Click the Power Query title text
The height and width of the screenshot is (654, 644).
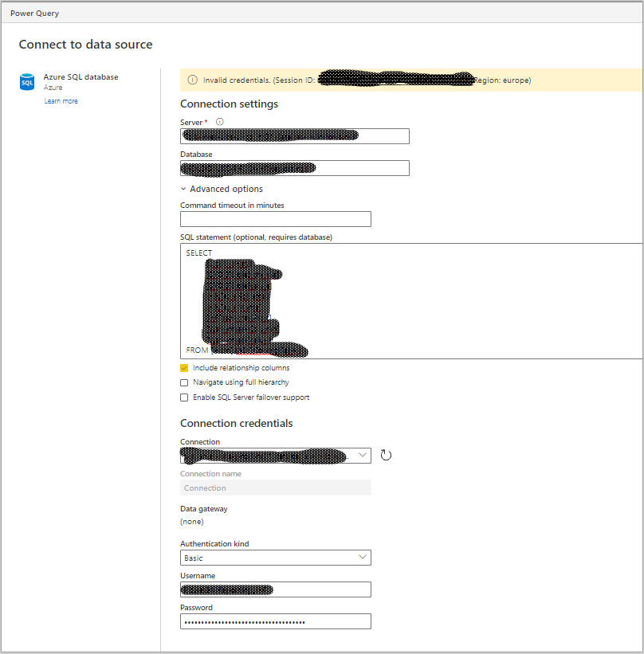tap(34, 14)
